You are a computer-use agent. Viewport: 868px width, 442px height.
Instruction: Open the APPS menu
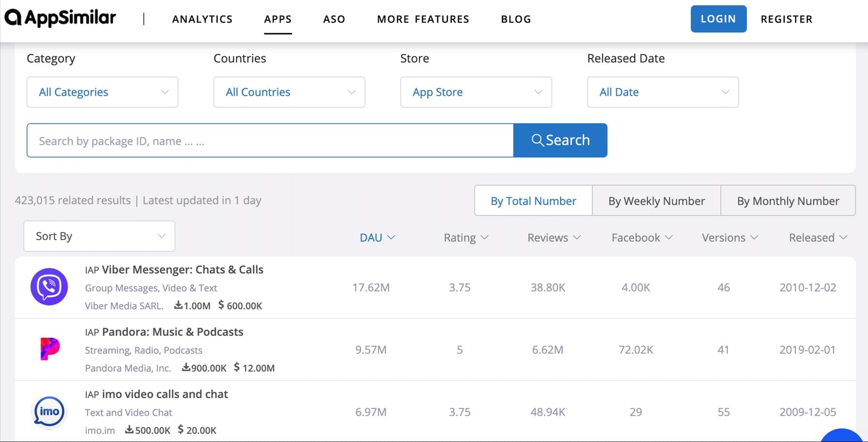click(278, 19)
